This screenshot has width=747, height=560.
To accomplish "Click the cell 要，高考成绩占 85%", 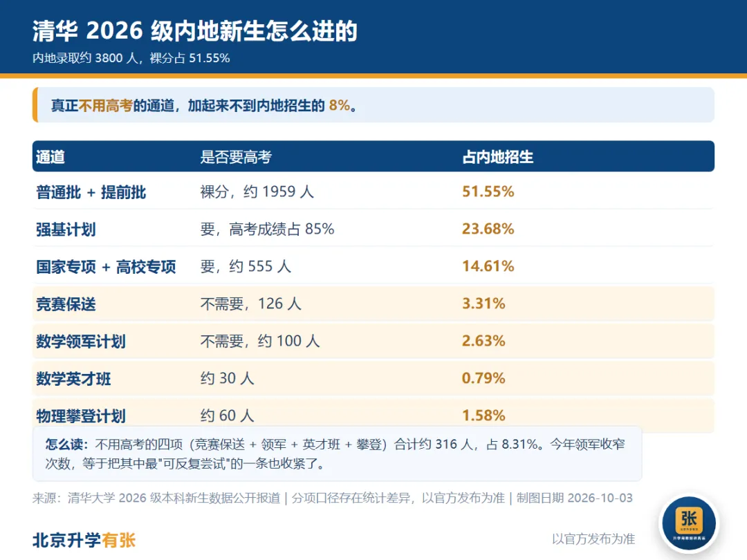I will click(x=267, y=229).
